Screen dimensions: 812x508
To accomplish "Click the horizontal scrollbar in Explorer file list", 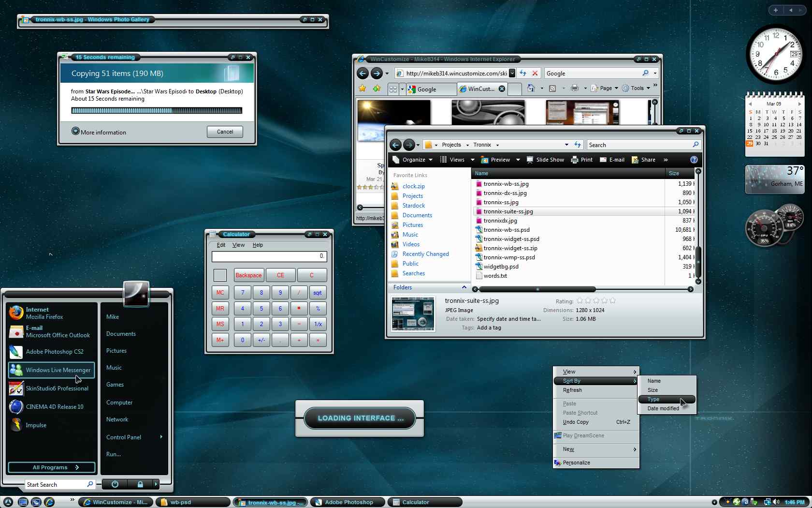I will point(537,289).
